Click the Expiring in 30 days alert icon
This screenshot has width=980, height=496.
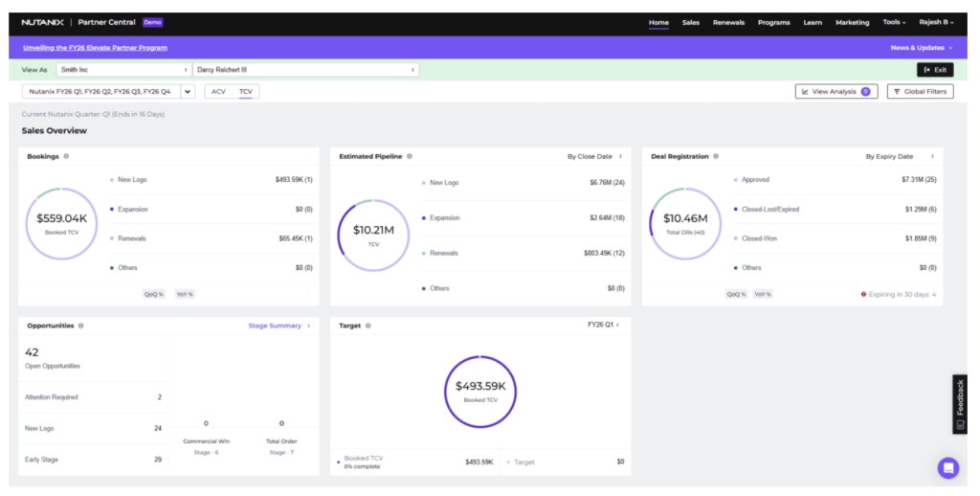863,294
